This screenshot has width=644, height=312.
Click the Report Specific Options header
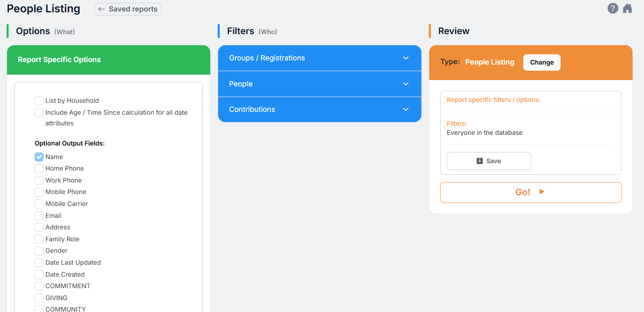pos(108,60)
